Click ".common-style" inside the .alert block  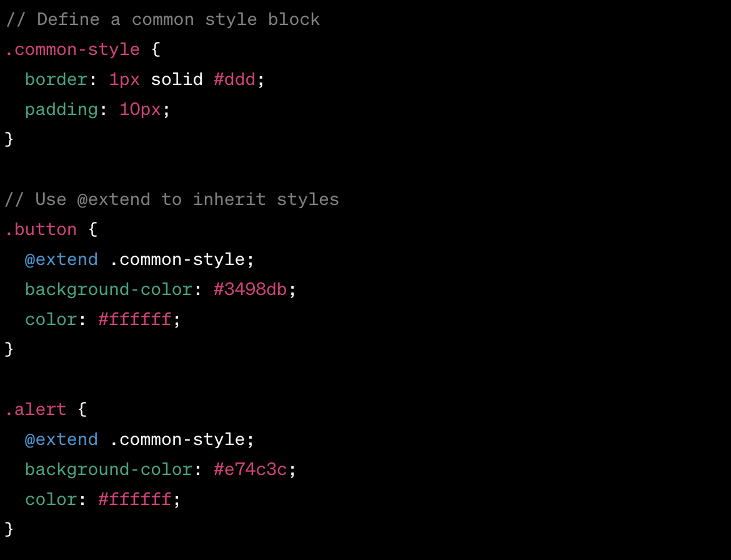click(x=177, y=439)
